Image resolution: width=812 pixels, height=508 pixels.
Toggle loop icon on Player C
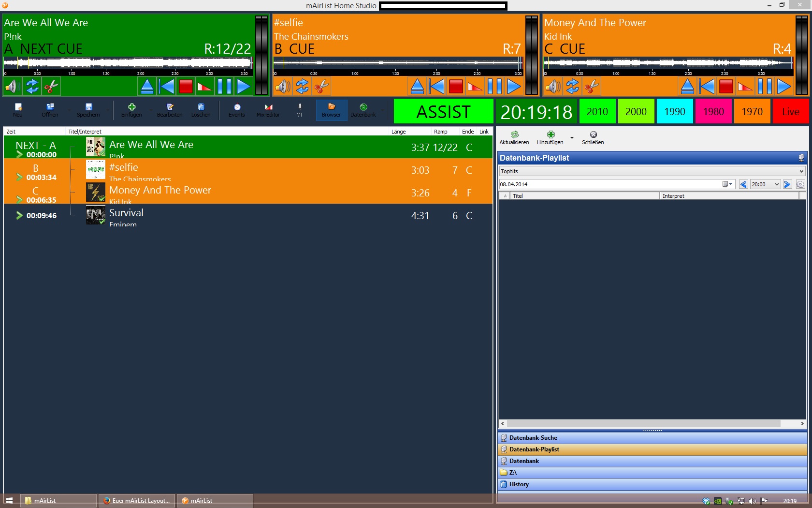(572, 87)
